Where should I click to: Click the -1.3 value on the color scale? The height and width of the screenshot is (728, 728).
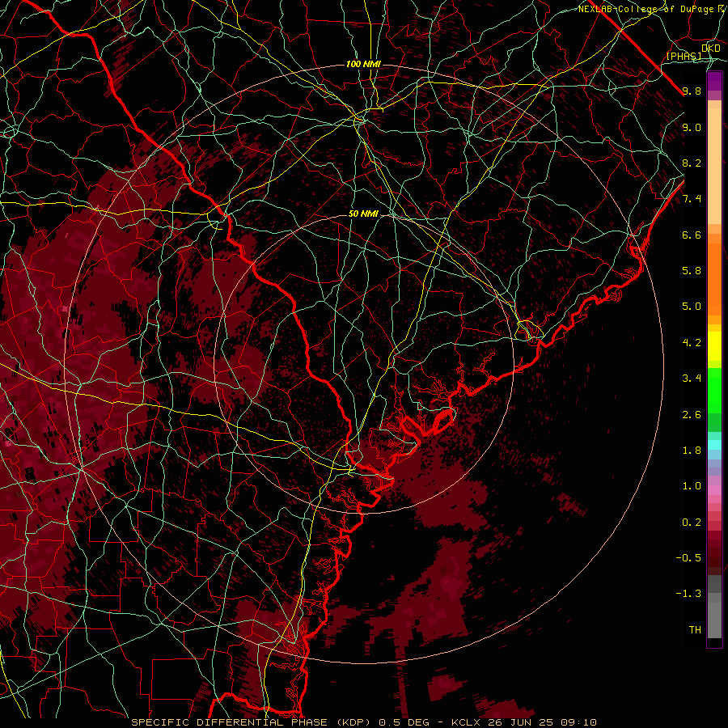point(688,594)
